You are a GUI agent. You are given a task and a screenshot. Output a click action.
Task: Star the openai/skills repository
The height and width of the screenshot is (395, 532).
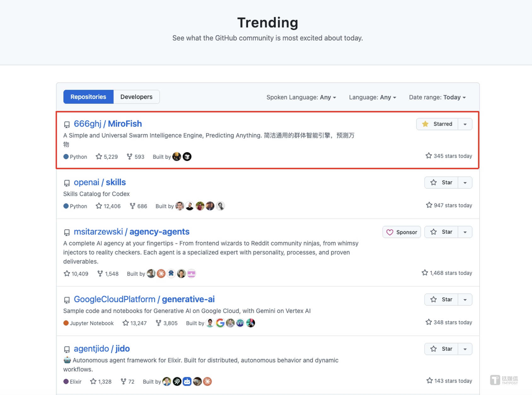pyautogui.click(x=441, y=182)
